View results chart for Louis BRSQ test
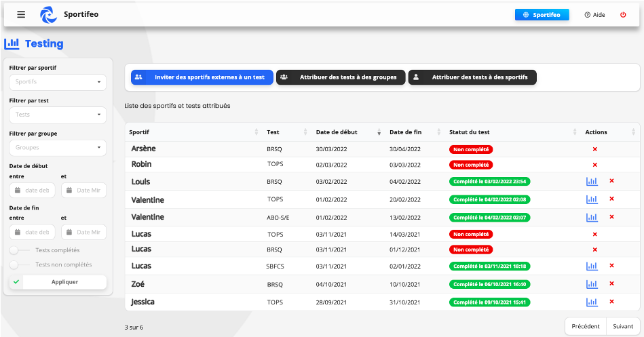Screen dimensions: 644x337 592,181
